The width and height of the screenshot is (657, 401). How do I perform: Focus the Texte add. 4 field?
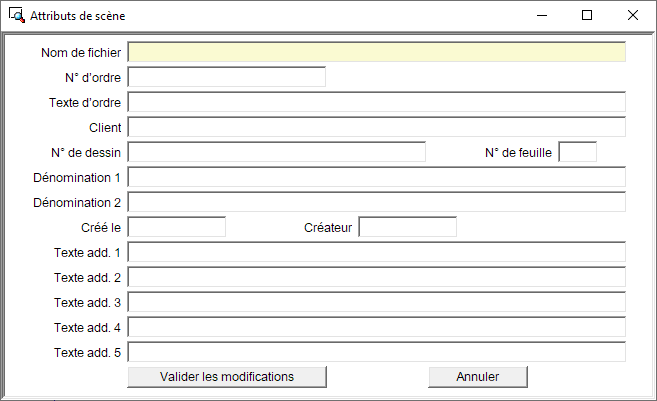376,327
